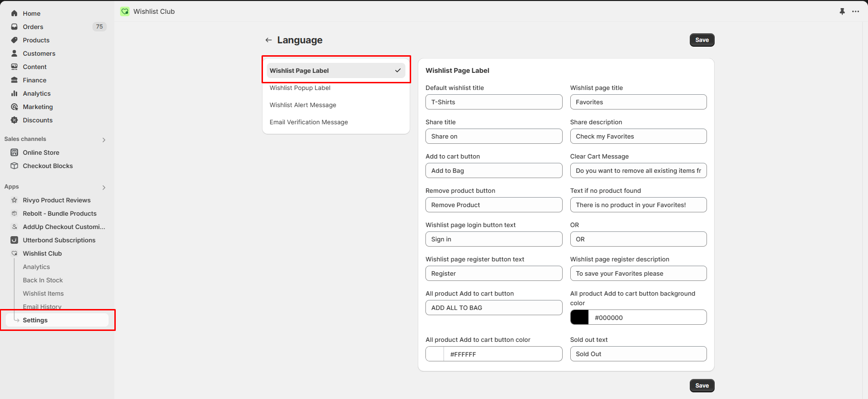Click the Orders count badge 75
868x399 pixels.
99,27
